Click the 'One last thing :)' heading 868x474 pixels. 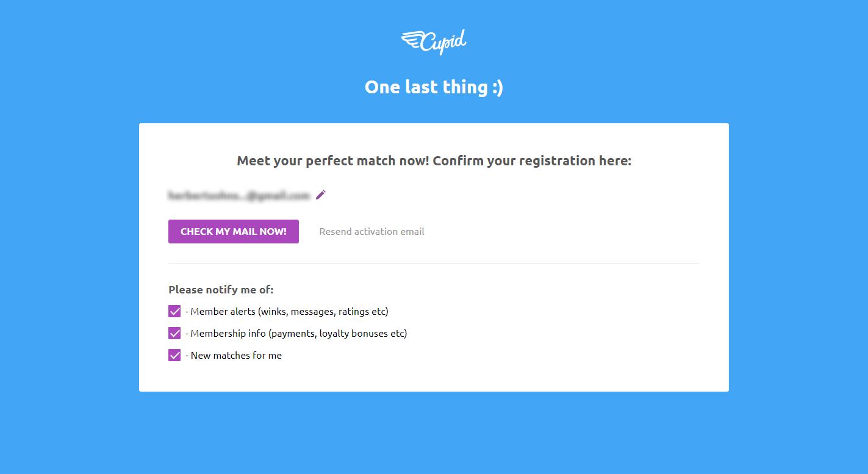(434, 87)
